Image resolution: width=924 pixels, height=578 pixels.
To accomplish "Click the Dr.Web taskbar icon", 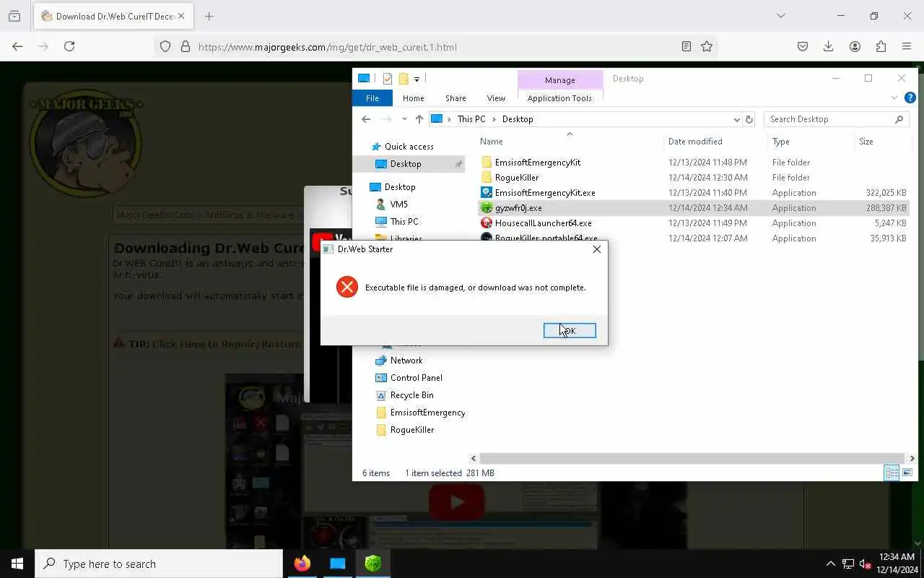I will point(372,564).
